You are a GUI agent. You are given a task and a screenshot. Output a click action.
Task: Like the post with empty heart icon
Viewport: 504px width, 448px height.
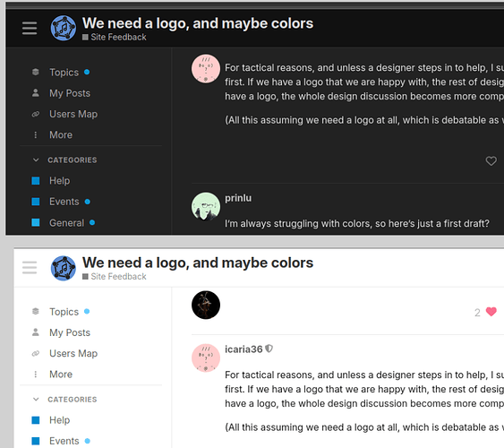pyautogui.click(x=491, y=160)
